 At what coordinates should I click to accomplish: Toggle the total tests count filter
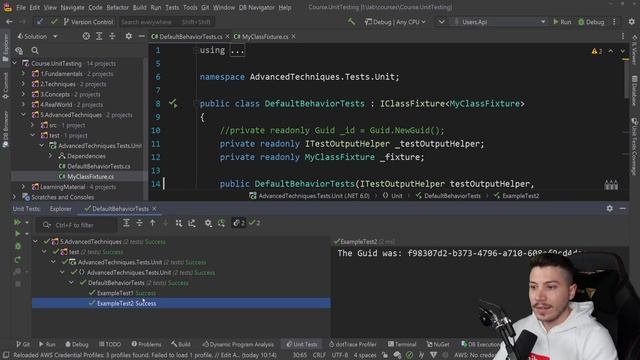point(239,223)
